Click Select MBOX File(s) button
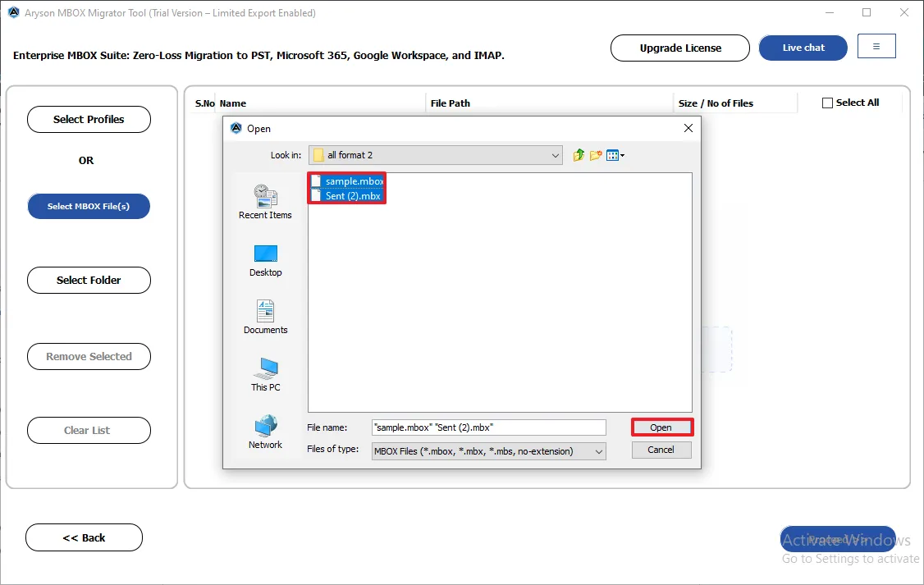924x585 pixels. pyautogui.click(x=89, y=206)
